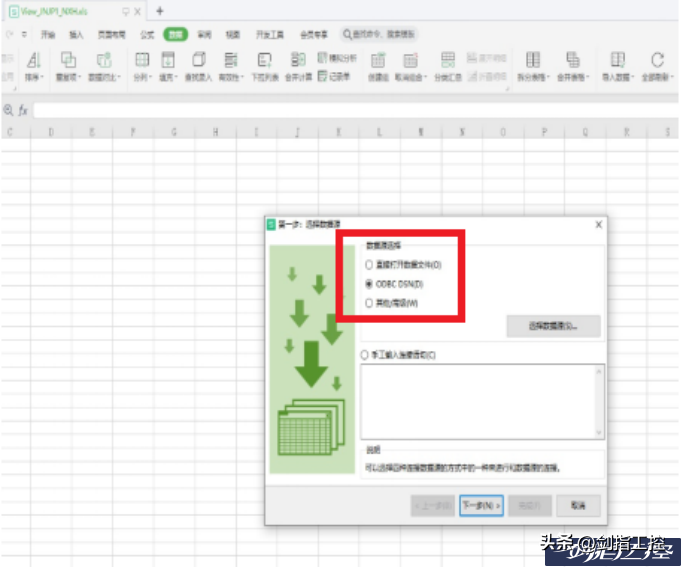Select the 其他/高级 radio option

pos(370,302)
